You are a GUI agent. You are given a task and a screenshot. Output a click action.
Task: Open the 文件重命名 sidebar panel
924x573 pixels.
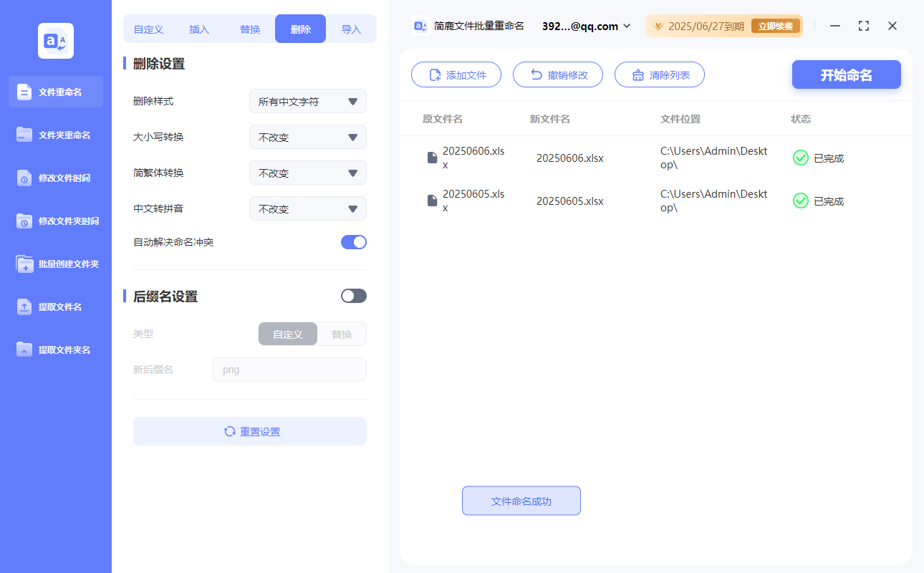click(55, 92)
